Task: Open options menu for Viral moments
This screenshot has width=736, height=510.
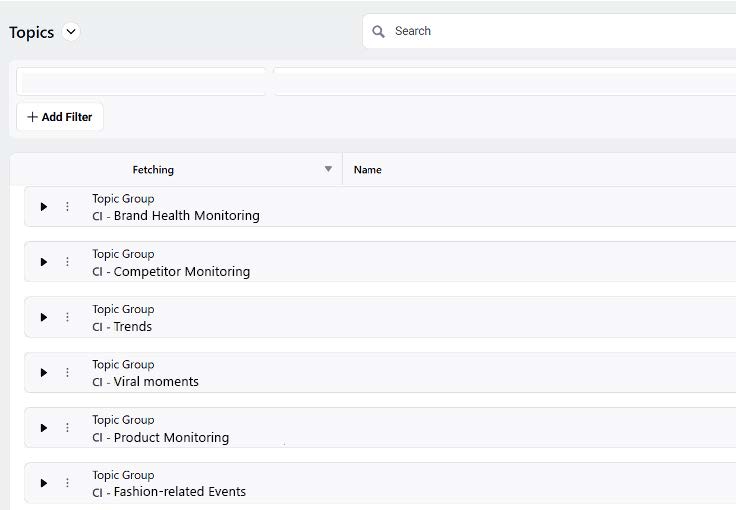Action: 68,373
